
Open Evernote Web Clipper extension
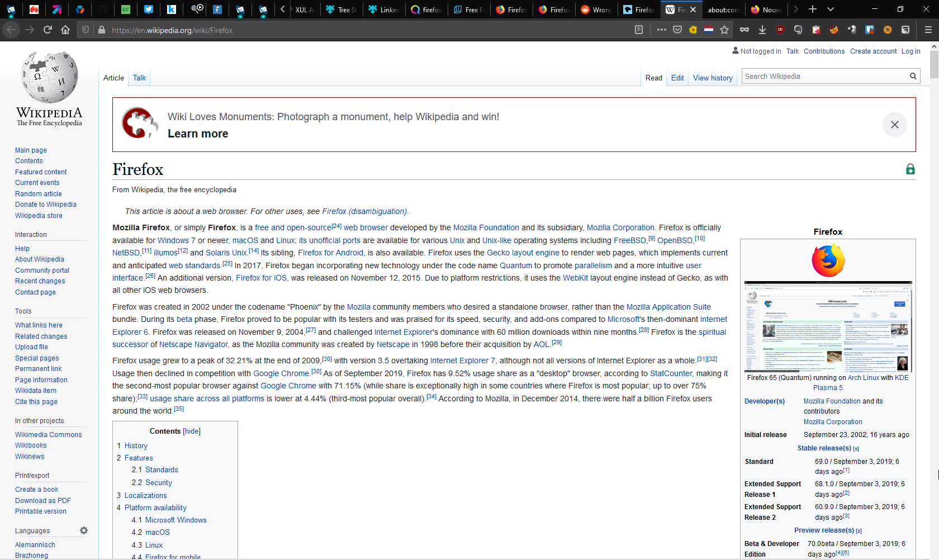pos(798,30)
